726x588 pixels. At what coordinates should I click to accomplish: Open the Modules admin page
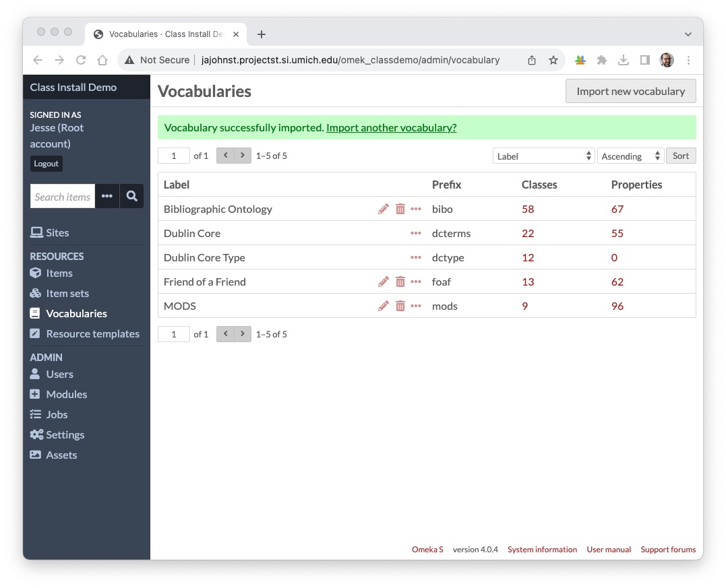66,394
